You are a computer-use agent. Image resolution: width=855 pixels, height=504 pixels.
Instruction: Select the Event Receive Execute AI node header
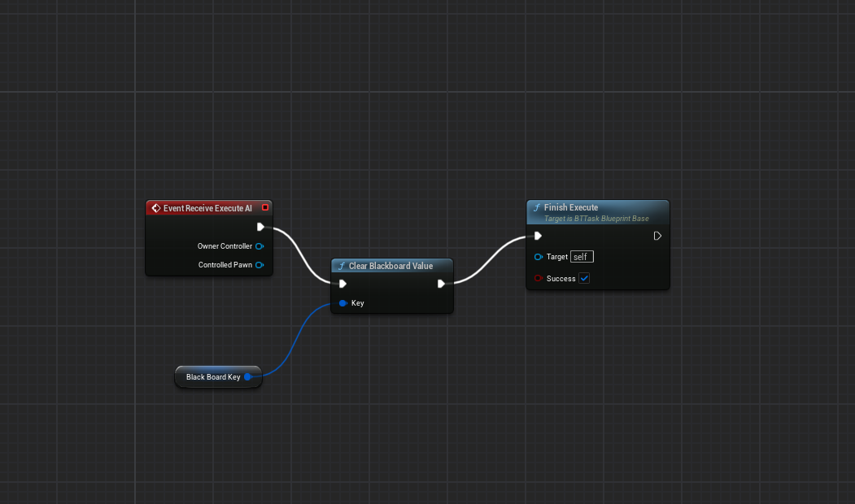coord(207,208)
